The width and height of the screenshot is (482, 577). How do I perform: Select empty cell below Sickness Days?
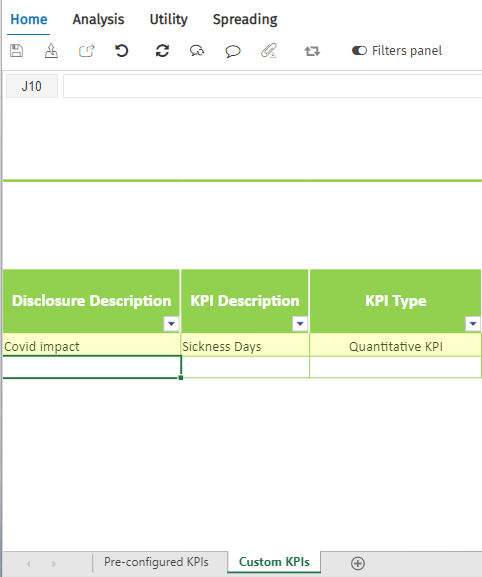tap(245, 367)
